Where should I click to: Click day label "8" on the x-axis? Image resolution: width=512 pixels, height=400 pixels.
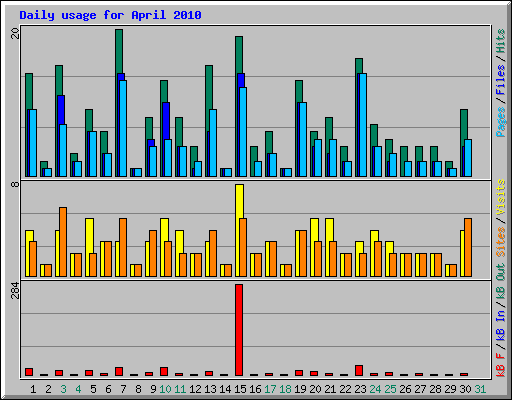(138, 389)
